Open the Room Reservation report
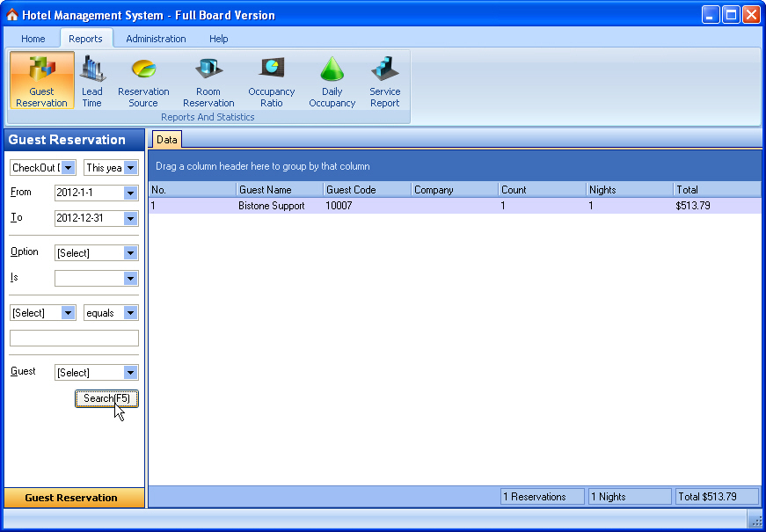The height and width of the screenshot is (532, 766). [208, 81]
